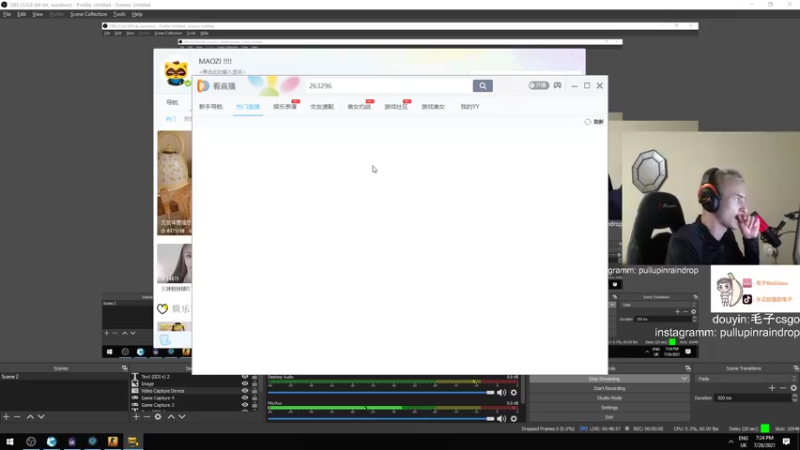Open Desktop Audio settings gear
The height and width of the screenshot is (450, 800).
[514, 392]
